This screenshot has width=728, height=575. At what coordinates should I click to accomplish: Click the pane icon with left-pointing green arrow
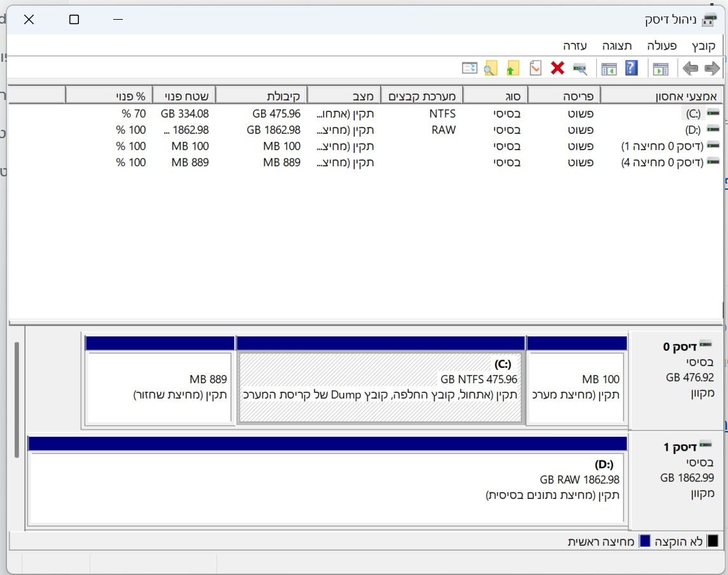[x=608, y=69]
